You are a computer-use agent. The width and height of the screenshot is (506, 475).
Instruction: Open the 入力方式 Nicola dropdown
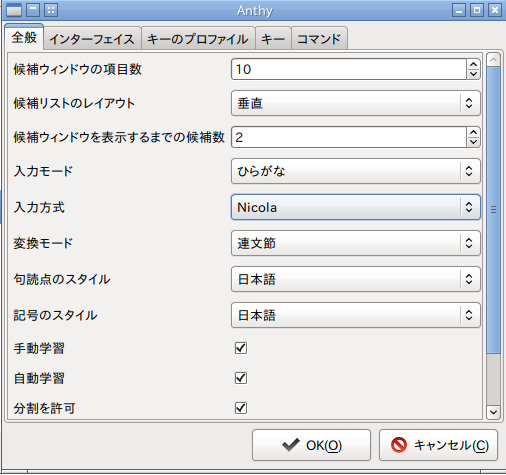(x=356, y=207)
